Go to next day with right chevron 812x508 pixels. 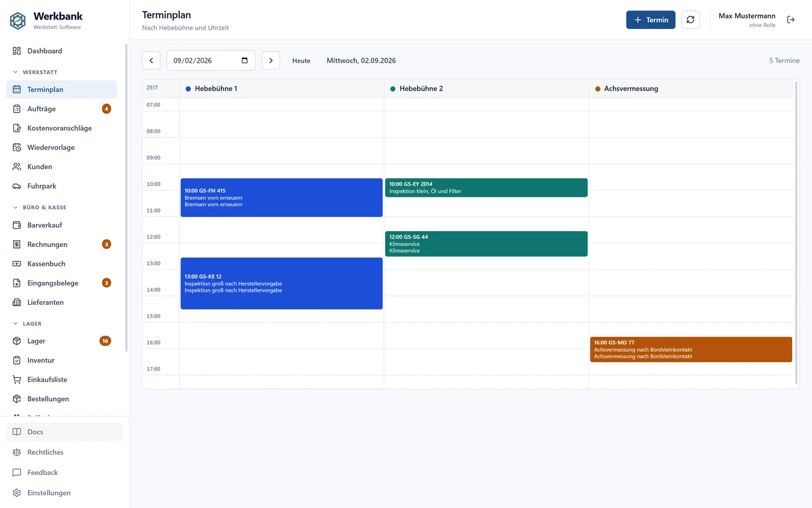click(x=271, y=60)
